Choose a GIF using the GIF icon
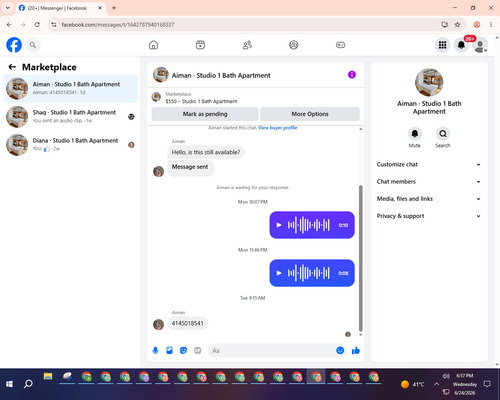This screenshot has height=400, width=500. (x=198, y=350)
